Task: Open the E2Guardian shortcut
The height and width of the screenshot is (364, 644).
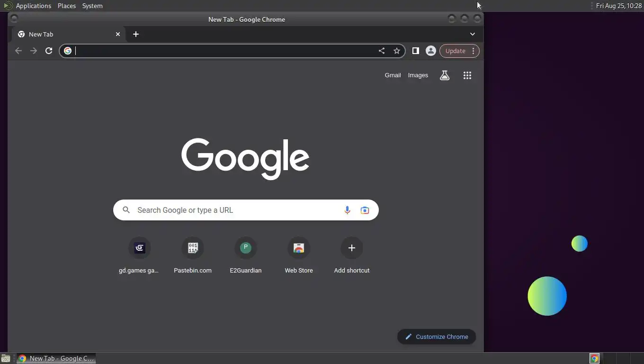Action: click(246, 255)
